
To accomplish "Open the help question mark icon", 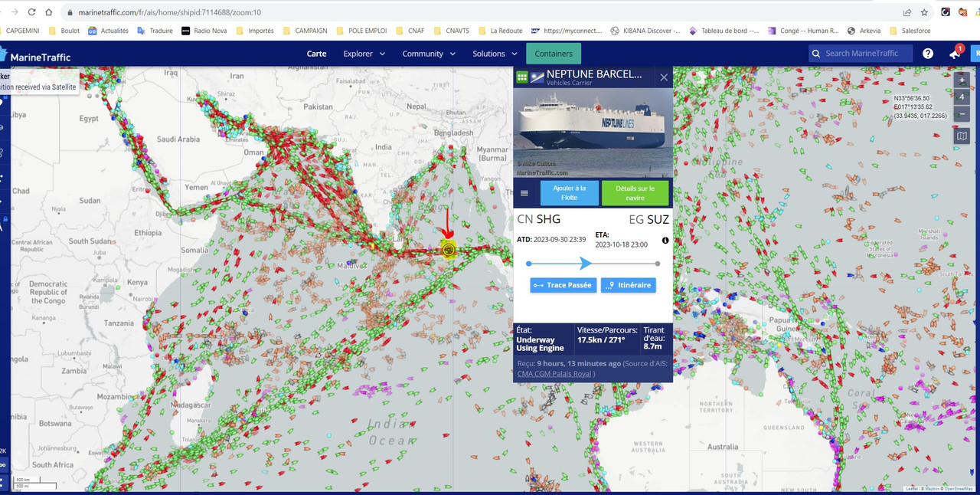I will click(928, 53).
